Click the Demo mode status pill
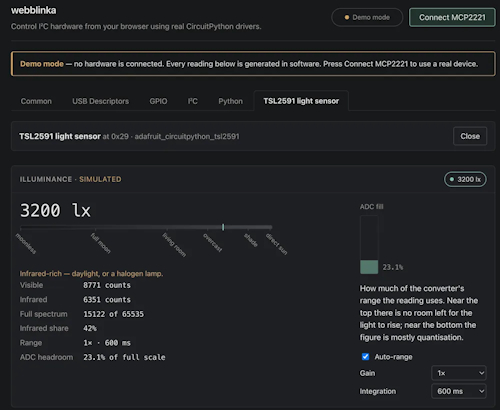Image resolution: width=500 pixels, height=410 pixels. click(x=367, y=17)
